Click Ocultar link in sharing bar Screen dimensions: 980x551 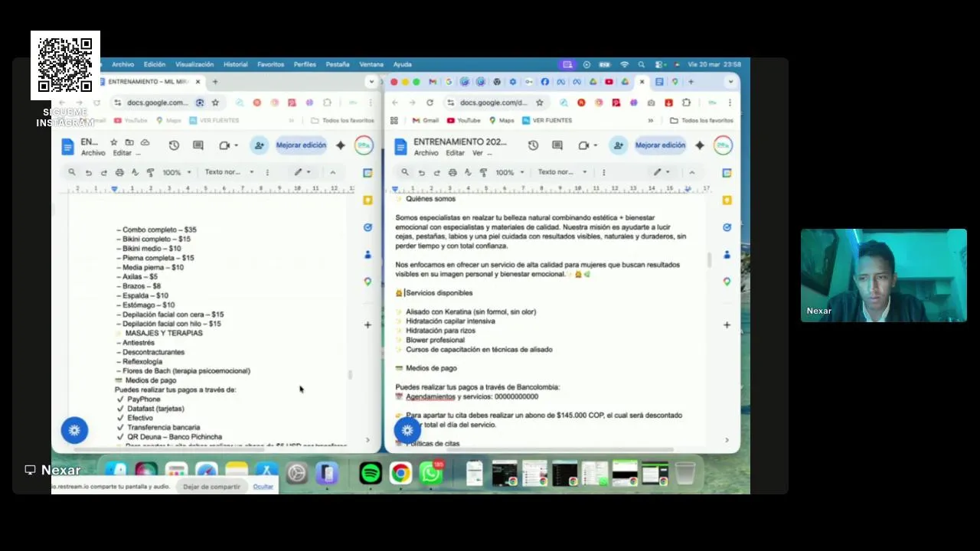[x=263, y=487]
